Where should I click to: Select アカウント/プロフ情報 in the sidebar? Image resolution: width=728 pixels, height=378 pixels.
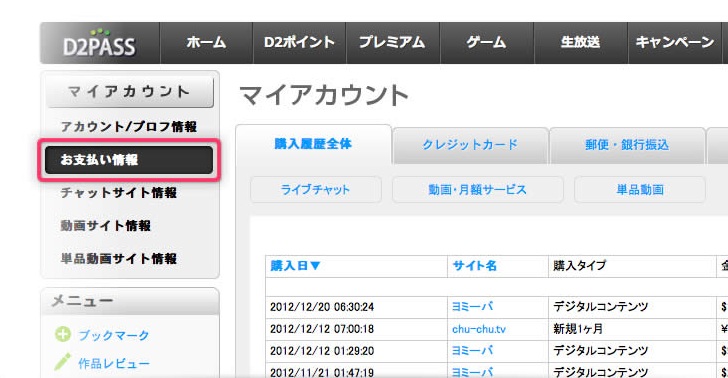coord(129,127)
